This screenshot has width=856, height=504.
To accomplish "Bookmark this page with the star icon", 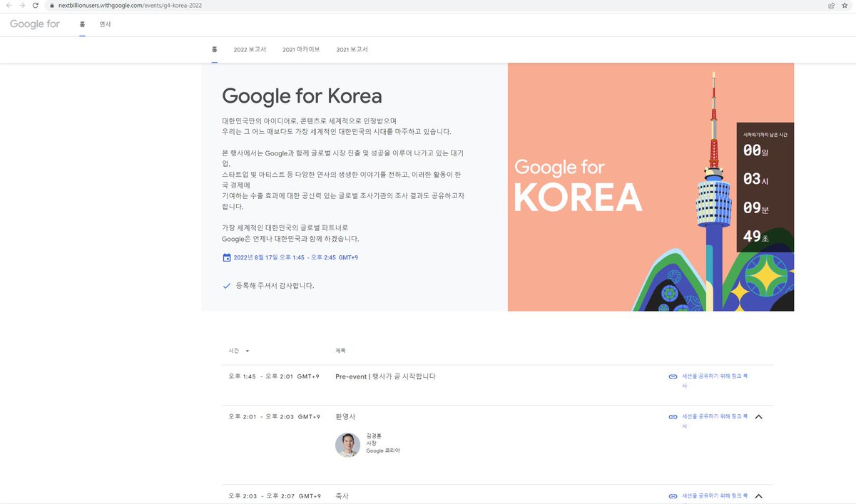I will click(x=846, y=5).
